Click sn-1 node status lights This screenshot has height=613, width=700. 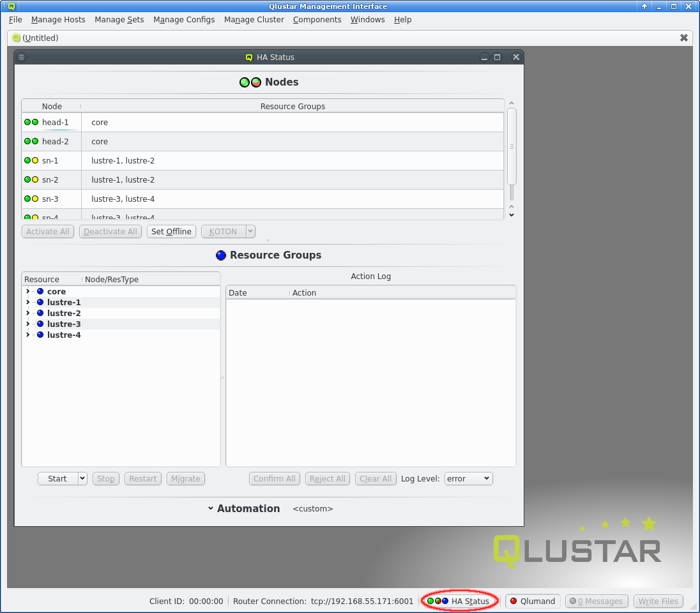(x=31, y=161)
